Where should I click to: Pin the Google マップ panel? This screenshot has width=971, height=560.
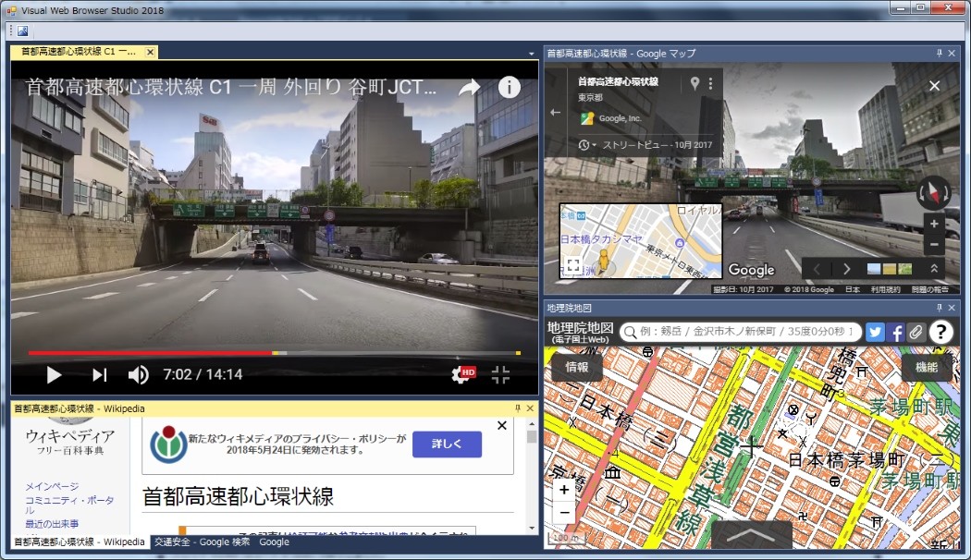940,54
